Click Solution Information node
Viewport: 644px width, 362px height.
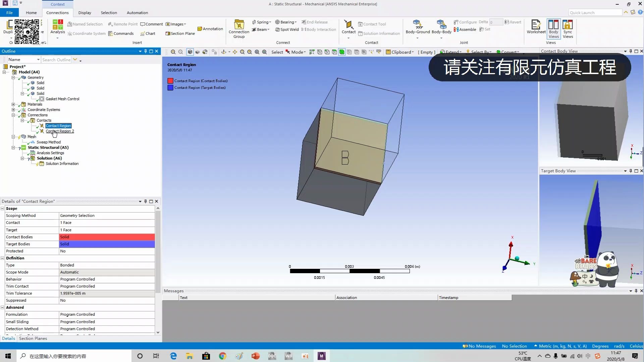(x=62, y=164)
